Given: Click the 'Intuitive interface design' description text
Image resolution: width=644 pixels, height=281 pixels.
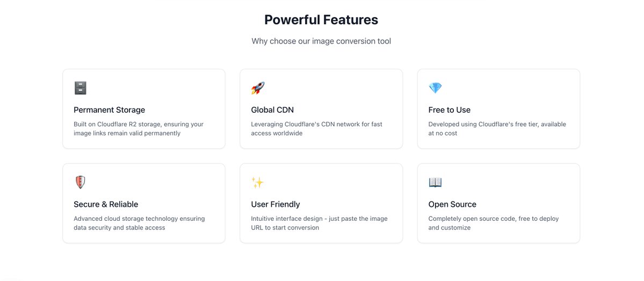Looking at the screenshot, I should [x=319, y=223].
